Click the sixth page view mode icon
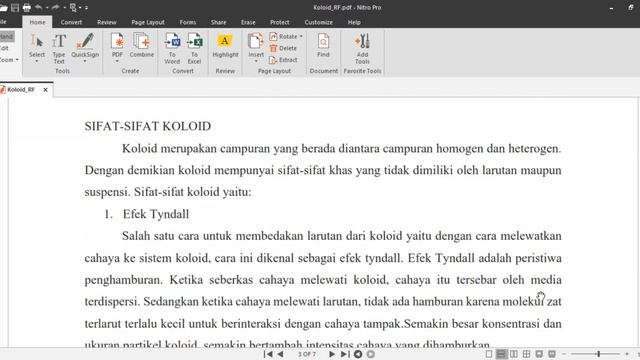This screenshot has width=640, height=360. tap(552, 354)
